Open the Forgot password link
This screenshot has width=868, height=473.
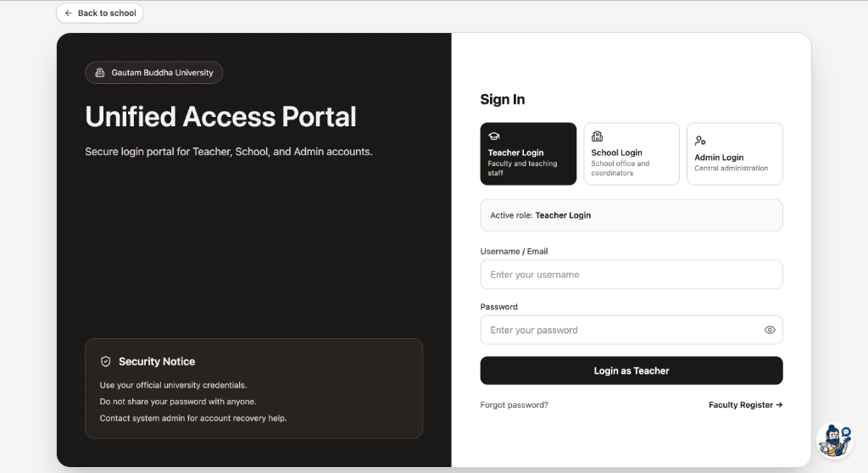click(x=515, y=405)
